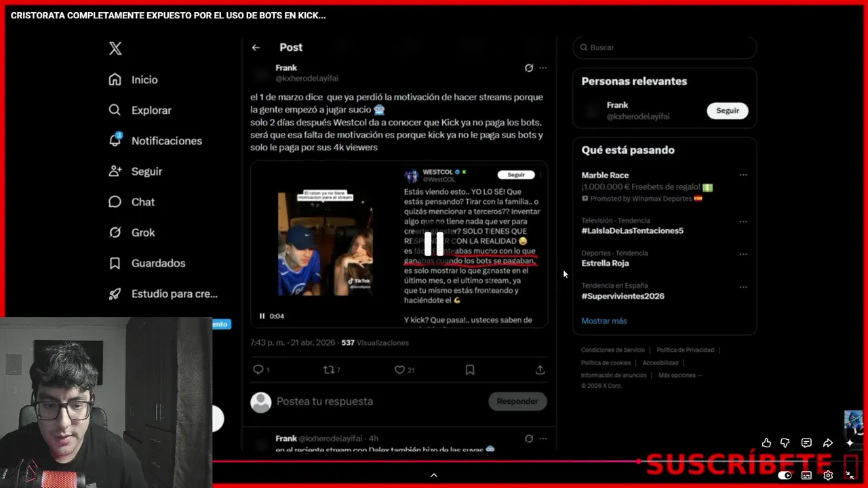Toggle YouTube autoplay switch
The width and height of the screenshot is (868, 488).
click(785, 475)
